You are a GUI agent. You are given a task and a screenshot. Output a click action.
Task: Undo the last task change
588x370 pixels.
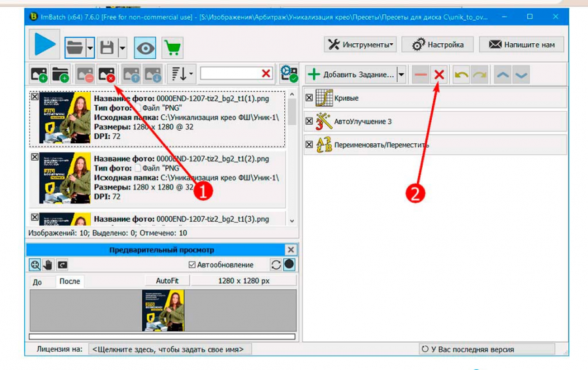462,75
